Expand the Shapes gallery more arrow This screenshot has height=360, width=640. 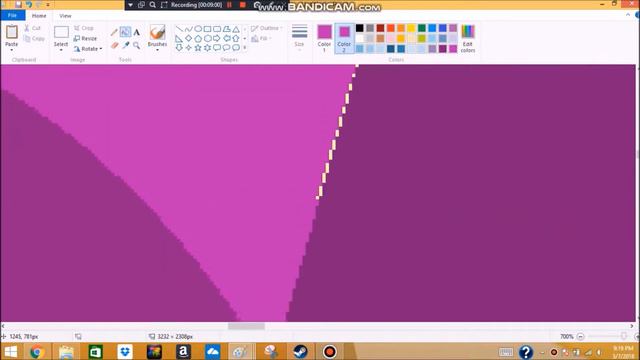pos(245,48)
